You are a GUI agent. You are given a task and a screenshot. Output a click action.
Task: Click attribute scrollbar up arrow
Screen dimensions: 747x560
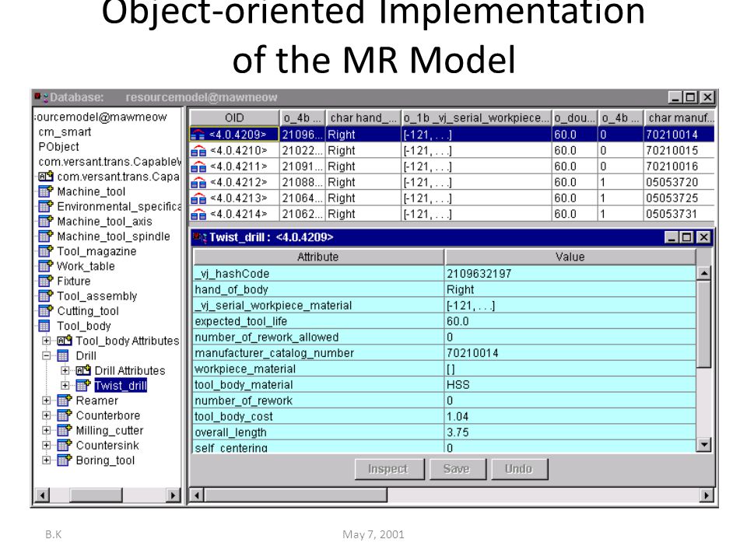(x=703, y=273)
